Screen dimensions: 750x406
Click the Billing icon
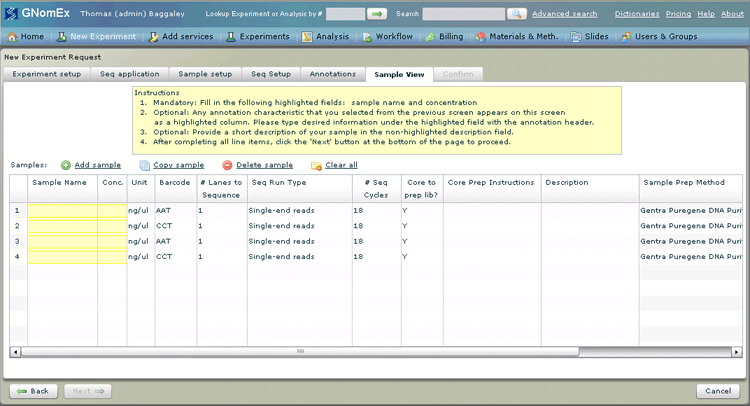pyautogui.click(x=430, y=37)
